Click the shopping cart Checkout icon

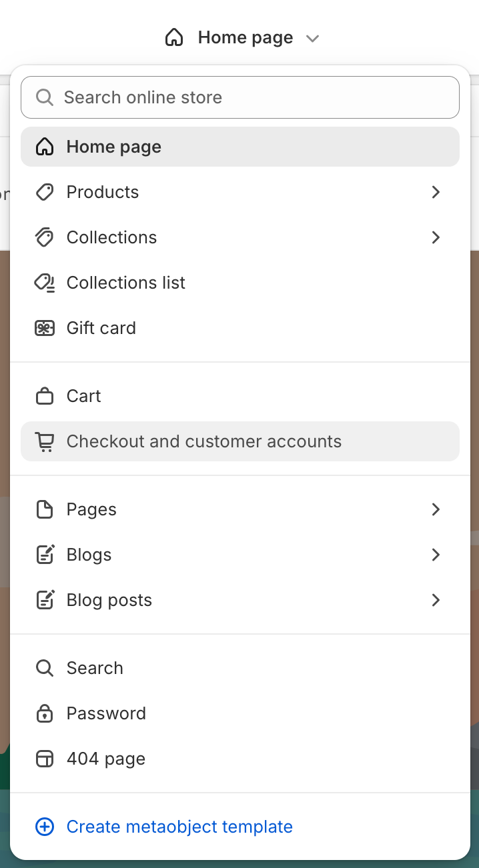[45, 441]
